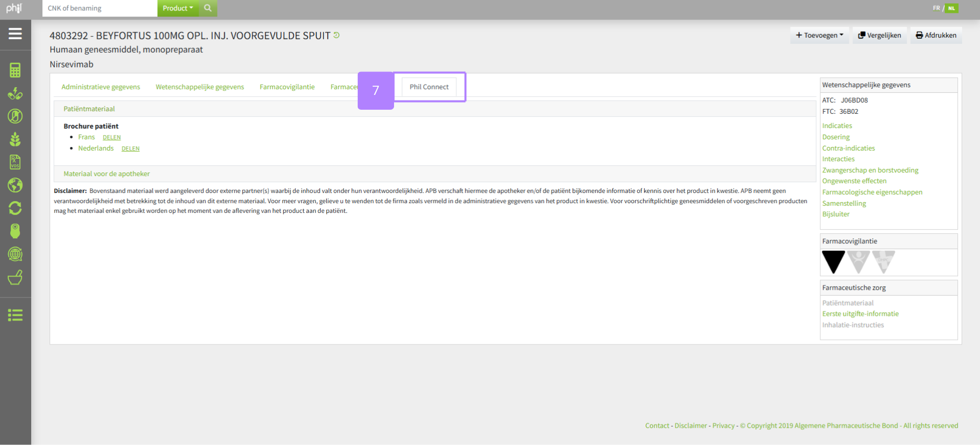
Task: Click the Vergelijken button
Action: 879,35
